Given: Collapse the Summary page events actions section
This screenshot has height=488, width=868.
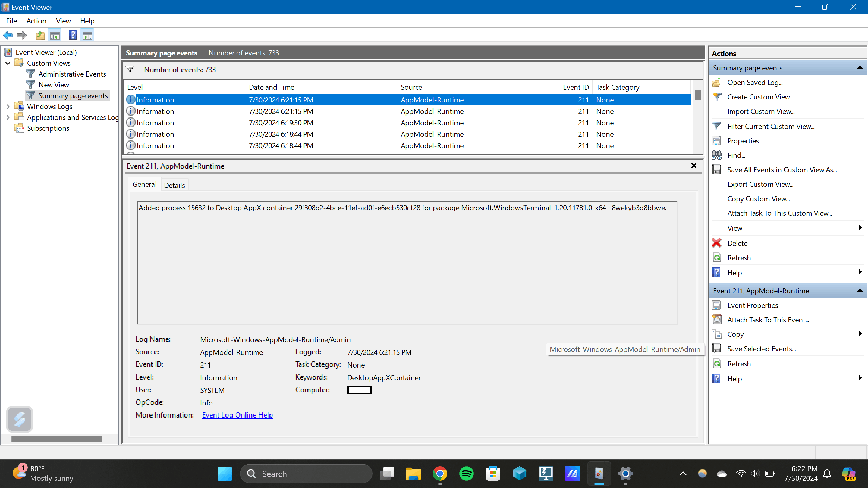Looking at the screenshot, I should pos(860,68).
